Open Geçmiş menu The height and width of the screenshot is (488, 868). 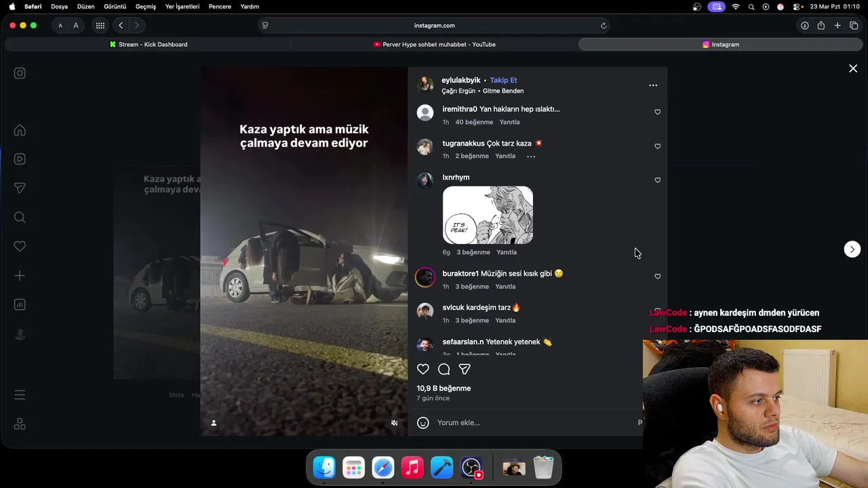[x=146, y=7]
